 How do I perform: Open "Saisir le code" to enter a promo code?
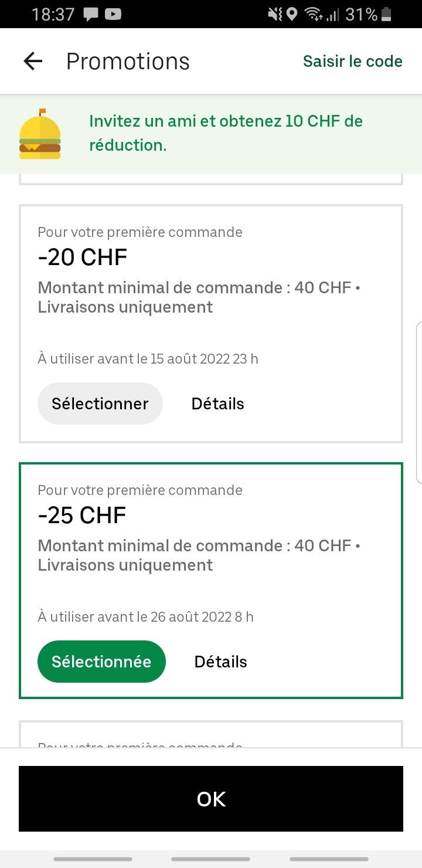[352, 61]
